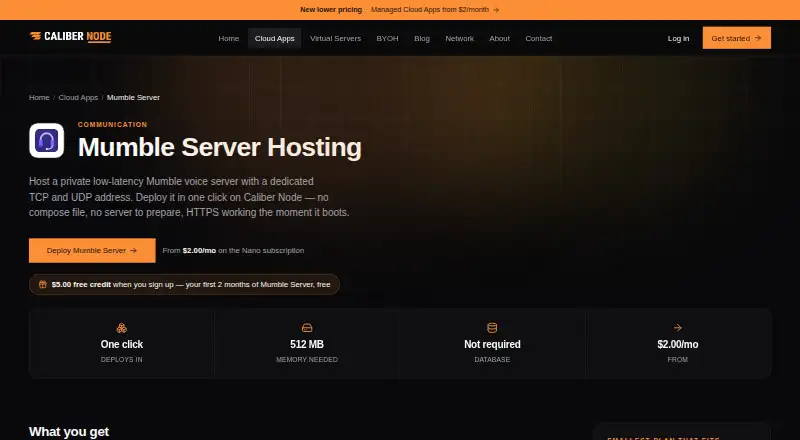800x440 pixels.
Task: Open the Managed Cloud Apps from $2/month link
Action: (x=435, y=10)
